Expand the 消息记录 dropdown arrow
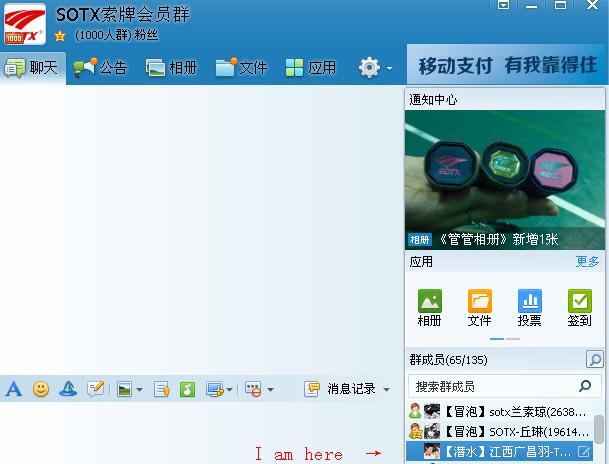The height and width of the screenshot is (464, 609). (386, 389)
